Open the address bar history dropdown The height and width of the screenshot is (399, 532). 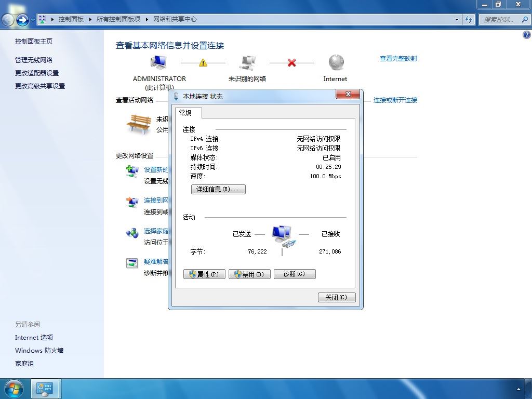[x=457, y=19]
